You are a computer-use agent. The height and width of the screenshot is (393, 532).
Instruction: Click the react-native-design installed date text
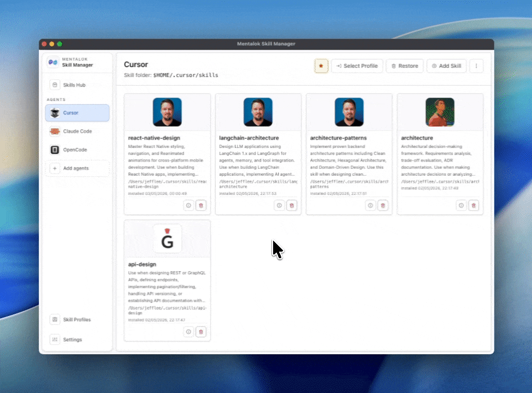157,194
